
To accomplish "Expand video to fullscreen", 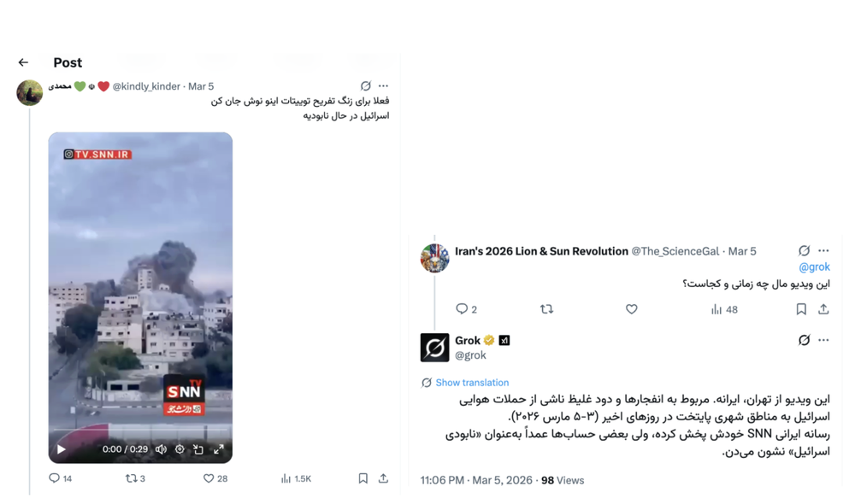I will (219, 449).
